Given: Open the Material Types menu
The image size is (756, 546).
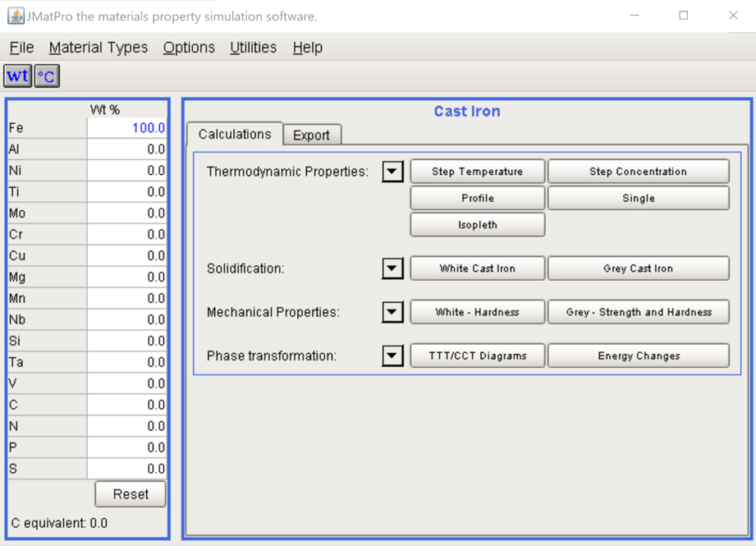Looking at the screenshot, I should pos(99,48).
